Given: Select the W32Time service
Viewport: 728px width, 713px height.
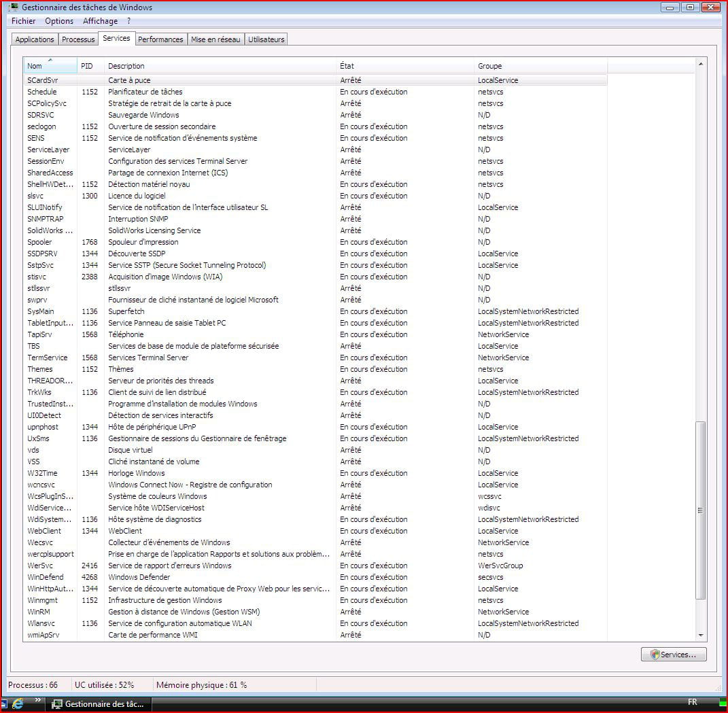Looking at the screenshot, I should click(x=315, y=474).
